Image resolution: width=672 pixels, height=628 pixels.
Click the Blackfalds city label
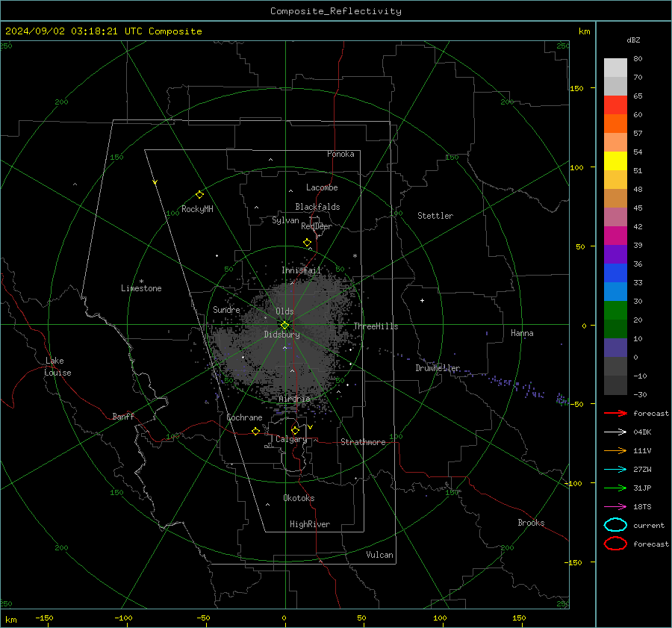click(x=317, y=207)
